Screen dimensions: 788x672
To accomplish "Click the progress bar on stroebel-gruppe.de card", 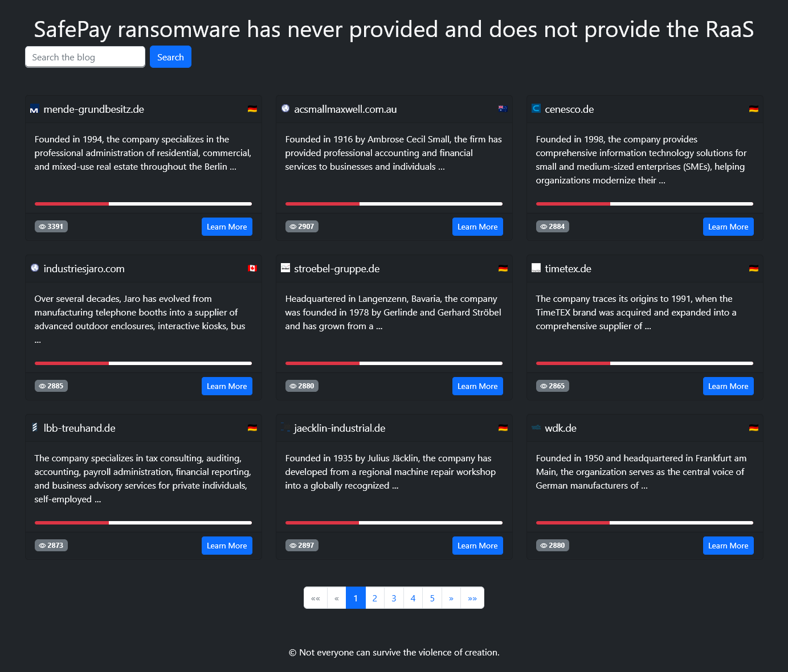I will coord(394,363).
